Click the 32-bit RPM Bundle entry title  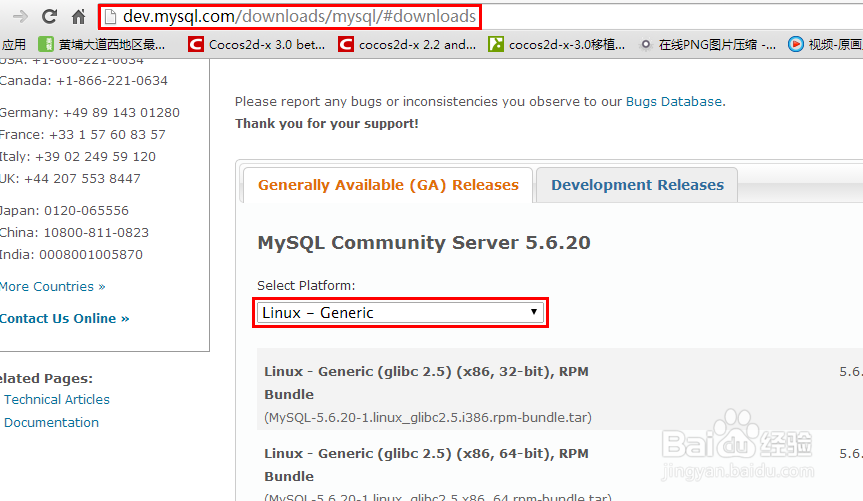[x=427, y=383]
